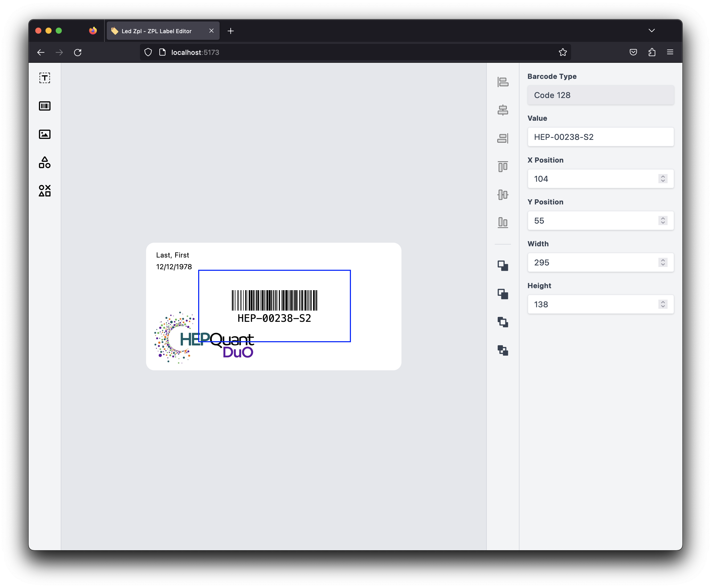
Task: Open a new browser tab
Action: click(231, 31)
